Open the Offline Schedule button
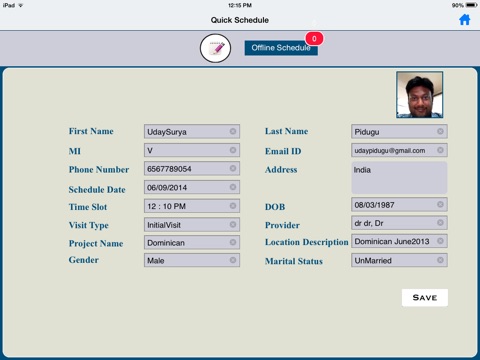The image size is (480, 360). (281, 48)
